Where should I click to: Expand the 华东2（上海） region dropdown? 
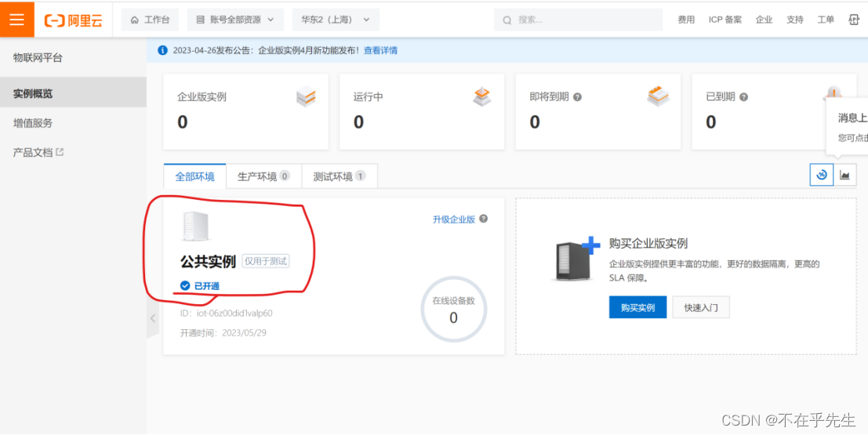click(x=336, y=20)
